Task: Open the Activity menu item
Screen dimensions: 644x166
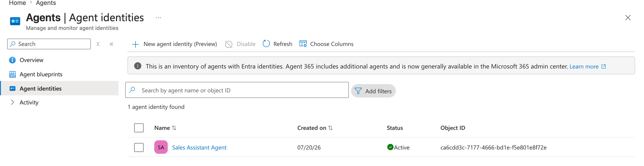Action: [x=29, y=102]
